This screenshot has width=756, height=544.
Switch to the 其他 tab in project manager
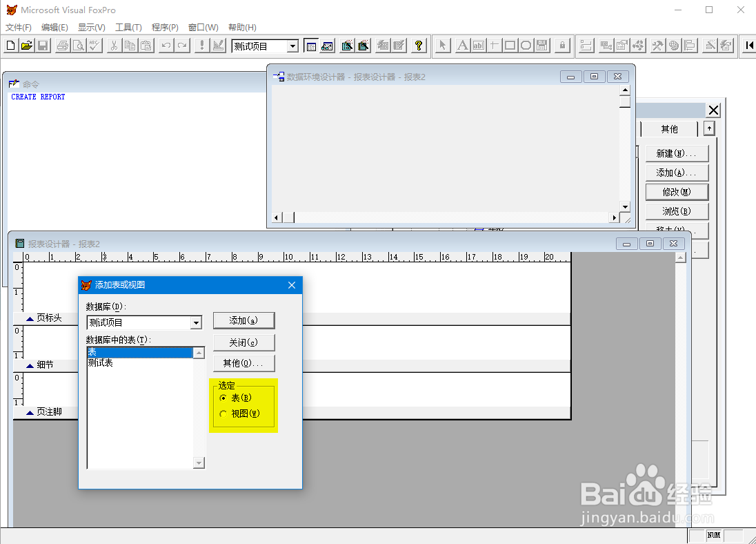[669, 129]
